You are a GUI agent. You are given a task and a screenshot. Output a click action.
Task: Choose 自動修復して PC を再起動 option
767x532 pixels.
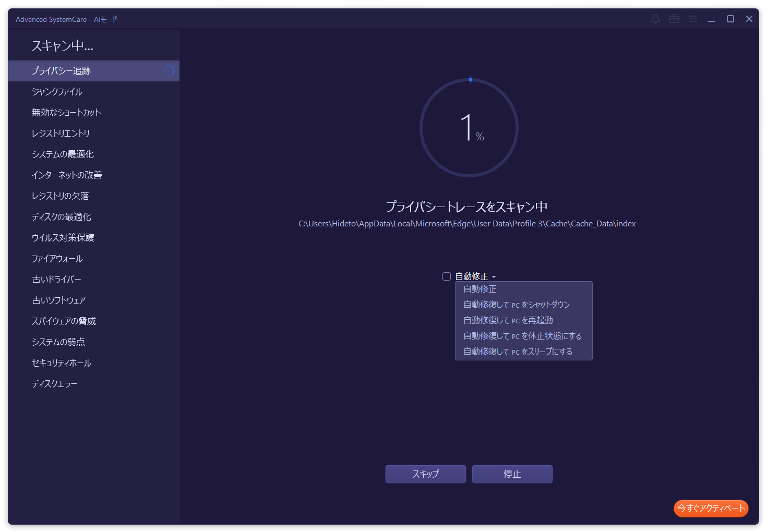click(x=508, y=320)
